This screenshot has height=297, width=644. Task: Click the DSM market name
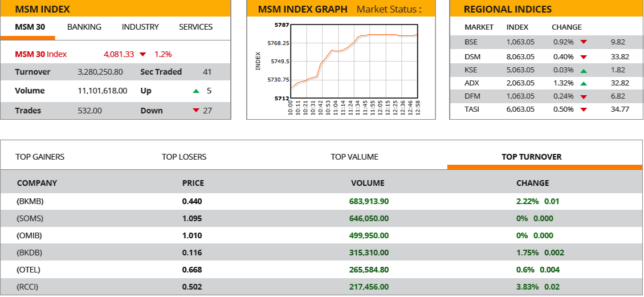472,56
